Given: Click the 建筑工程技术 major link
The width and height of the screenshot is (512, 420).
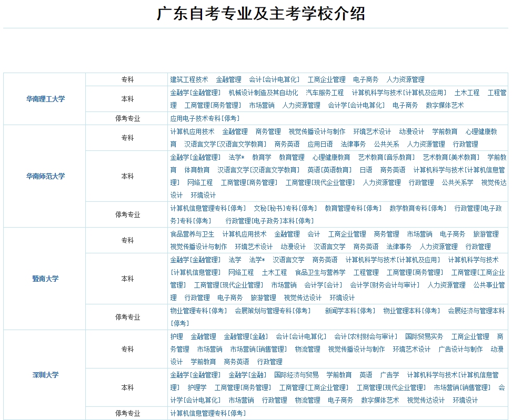Looking at the screenshot, I should 189,79.
